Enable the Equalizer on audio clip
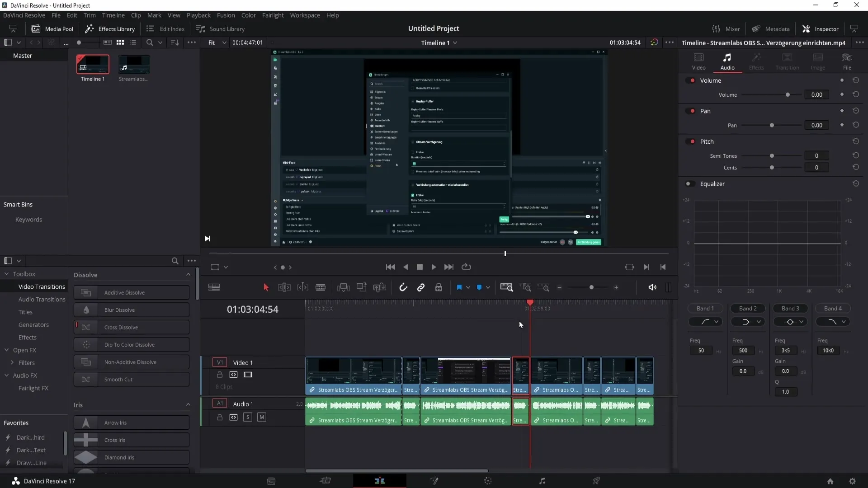 point(689,183)
